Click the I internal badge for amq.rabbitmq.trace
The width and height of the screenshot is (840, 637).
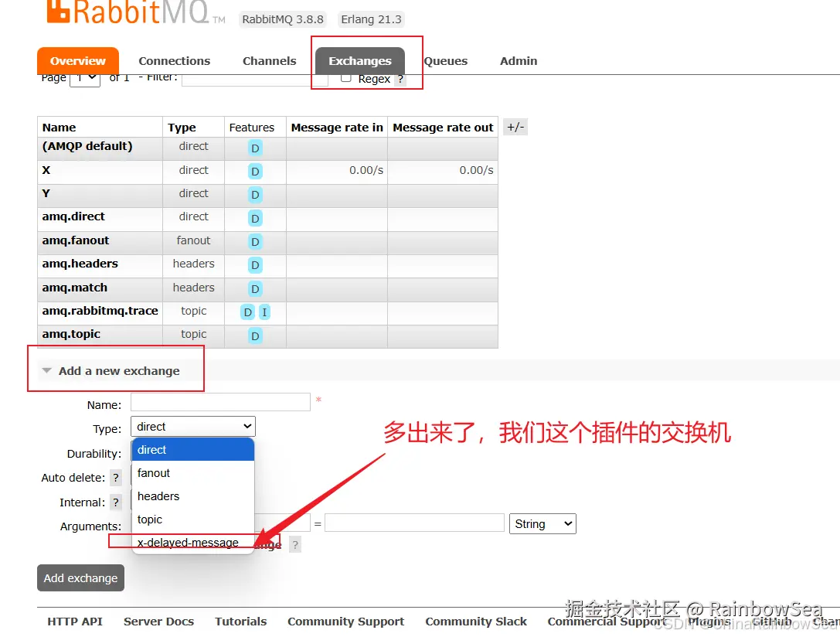point(264,312)
